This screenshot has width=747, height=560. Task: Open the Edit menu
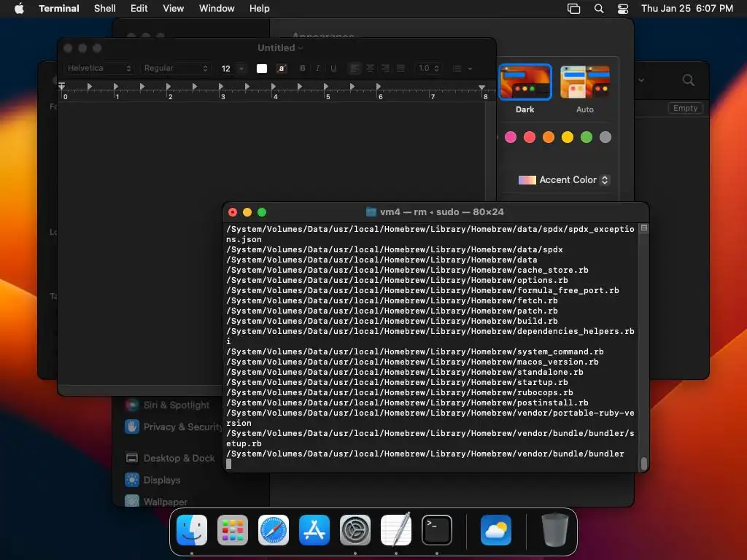pyautogui.click(x=139, y=8)
